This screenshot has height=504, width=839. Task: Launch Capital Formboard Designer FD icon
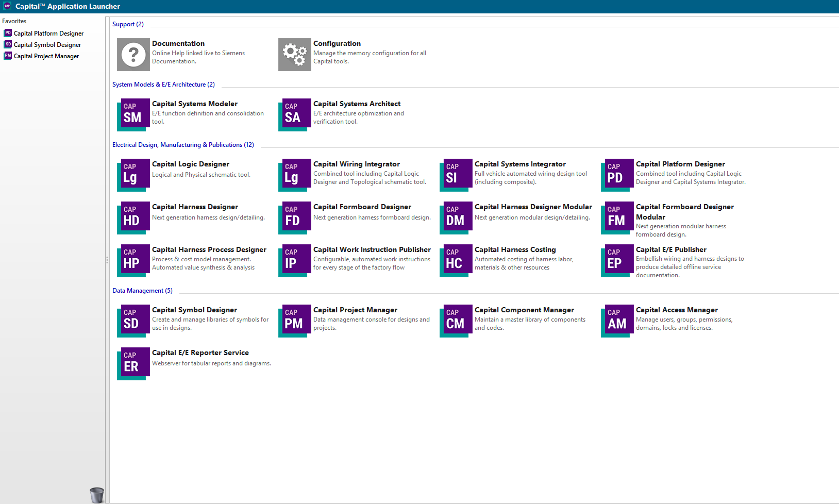[295, 218]
